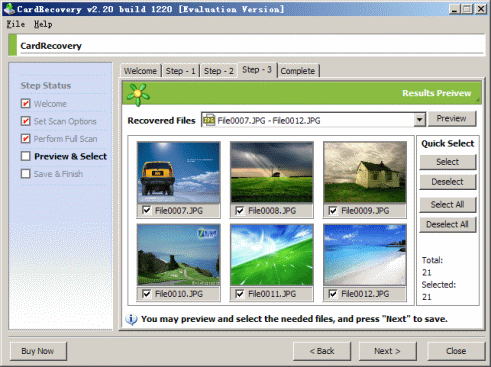The height and width of the screenshot is (367, 491).
Task: Click the Deselect All button
Action: pos(447,225)
